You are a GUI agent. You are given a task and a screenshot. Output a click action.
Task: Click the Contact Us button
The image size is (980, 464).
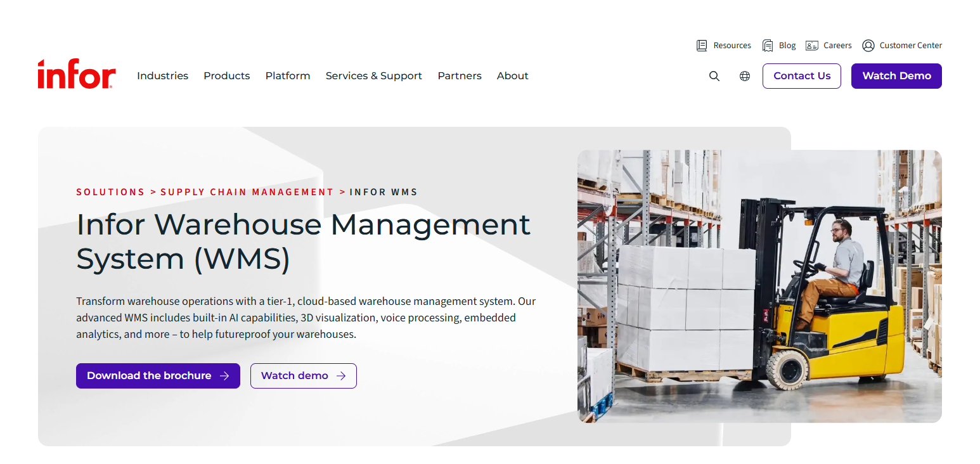(x=802, y=76)
